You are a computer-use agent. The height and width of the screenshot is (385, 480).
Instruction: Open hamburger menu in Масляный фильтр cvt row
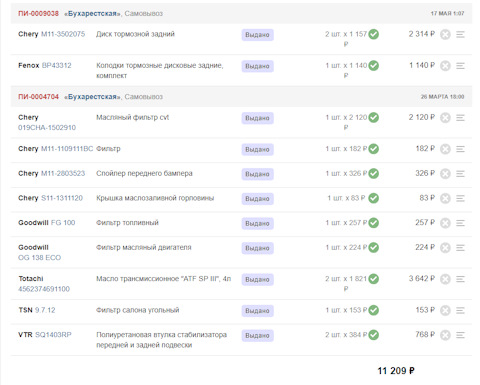[460, 118]
